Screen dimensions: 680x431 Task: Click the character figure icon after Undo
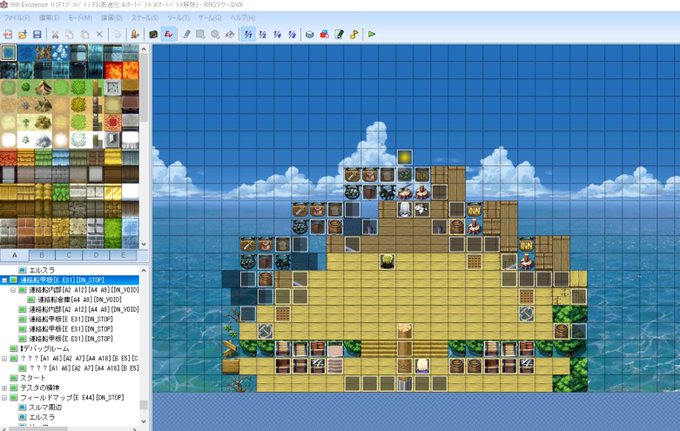[x=134, y=34]
